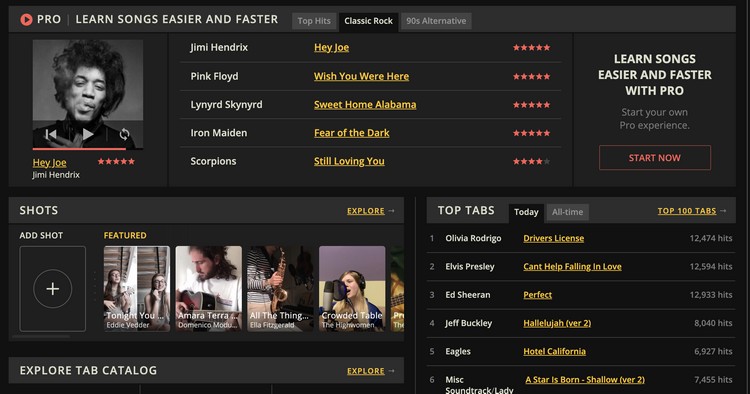Viewport: 750px width, 394px height.
Task: Click Jimi Hendrix artist name in list
Action: click(219, 47)
